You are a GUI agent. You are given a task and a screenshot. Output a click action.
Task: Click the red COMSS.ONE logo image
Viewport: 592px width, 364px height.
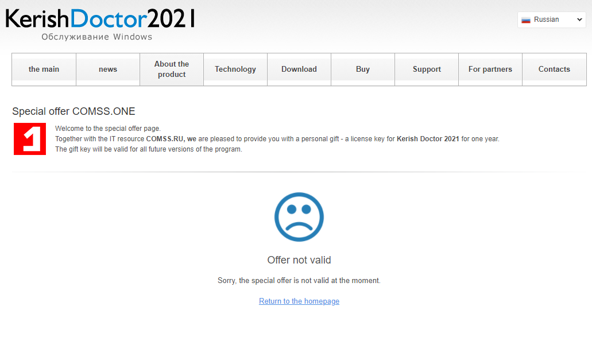[30, 139]
